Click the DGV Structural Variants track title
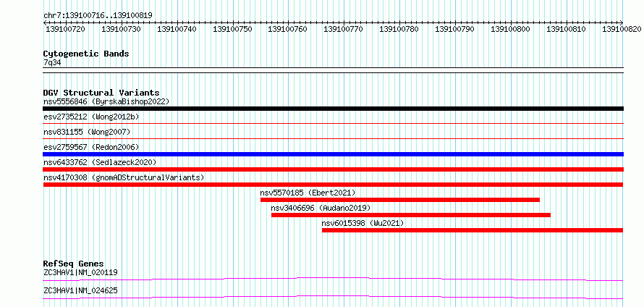 pos(101,93)
